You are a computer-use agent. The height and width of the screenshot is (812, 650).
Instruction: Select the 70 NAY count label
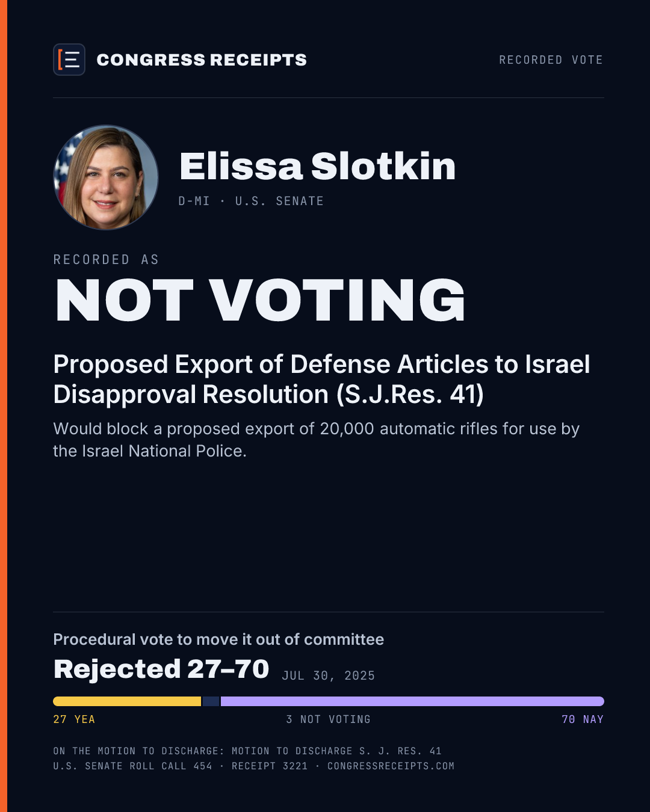click(x=583, y=719)
